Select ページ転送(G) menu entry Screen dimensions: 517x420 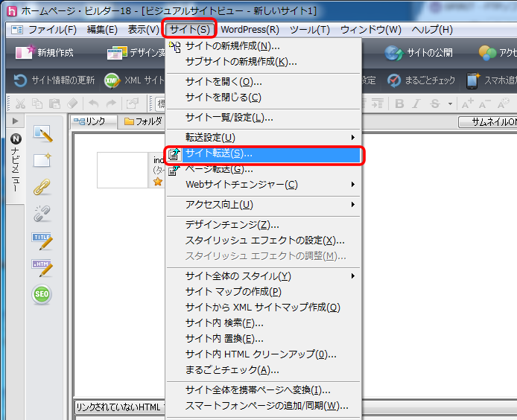pyautogui.click(x=263, y=169)
